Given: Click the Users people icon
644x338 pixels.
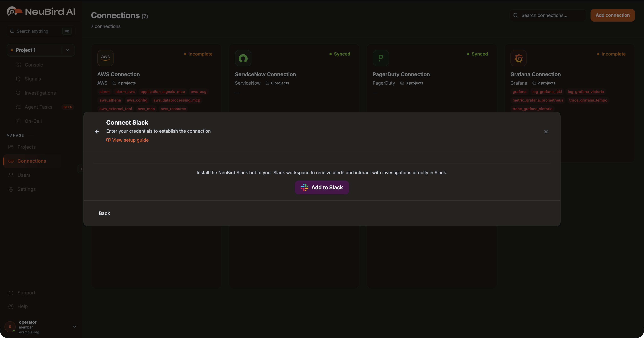Looking at the screenshot, I should [x=11, y=175].
